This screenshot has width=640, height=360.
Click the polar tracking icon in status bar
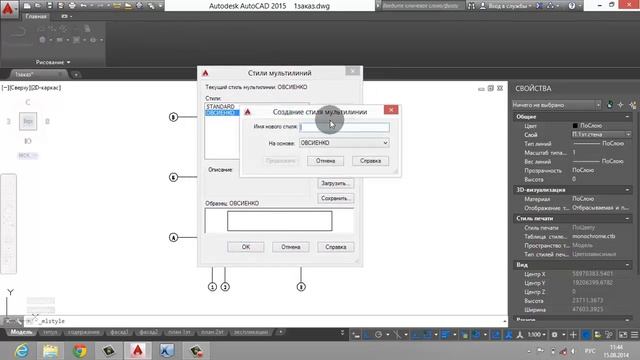pyautogui.click(x=378, y=335)
